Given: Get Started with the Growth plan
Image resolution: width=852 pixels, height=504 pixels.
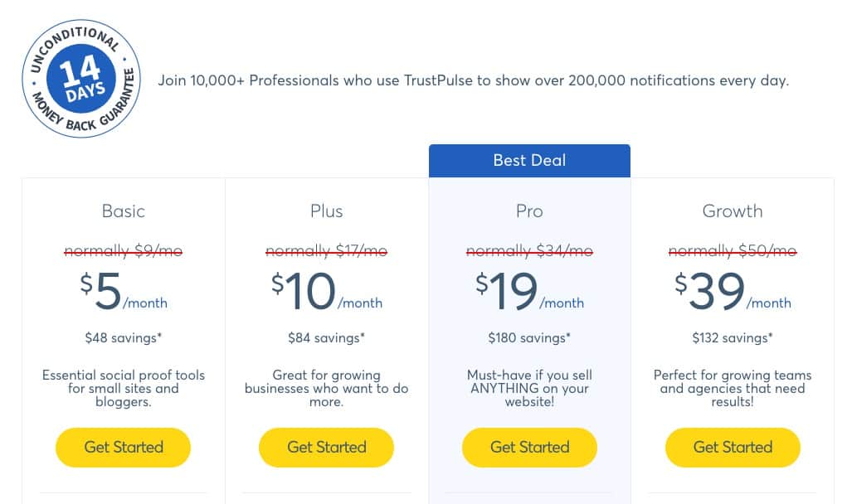Looking at the screenshot, I should coord(733,447).
